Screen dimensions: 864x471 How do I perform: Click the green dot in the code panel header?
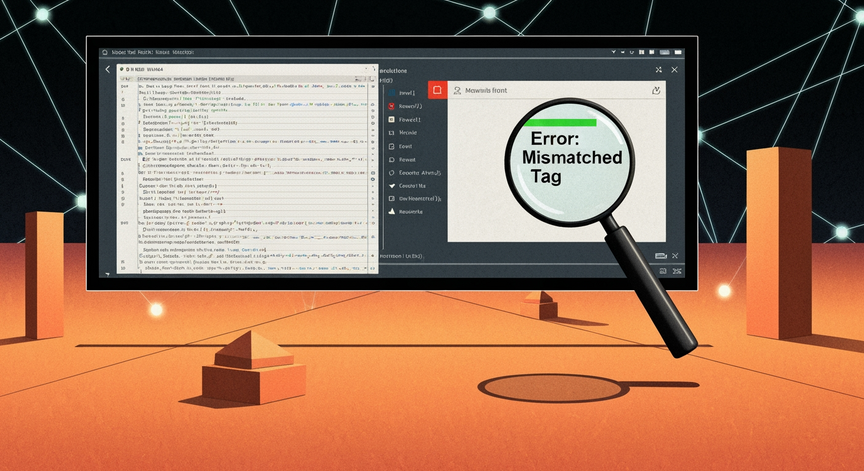(x=121, y=69)
